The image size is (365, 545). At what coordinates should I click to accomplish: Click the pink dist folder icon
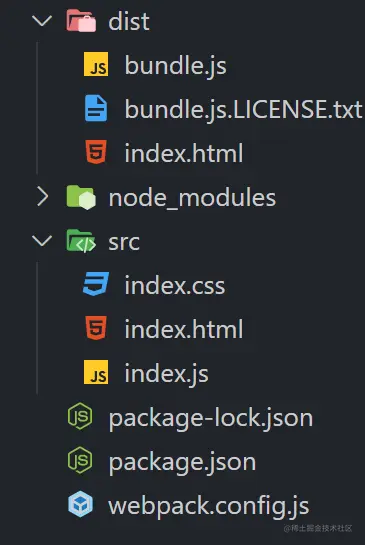click(81, 21)
